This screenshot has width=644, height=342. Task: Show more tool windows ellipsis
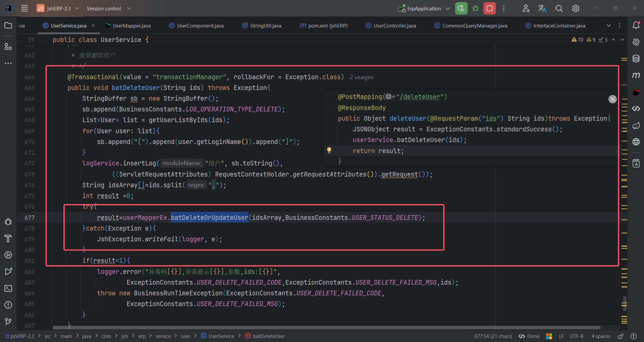8,63
